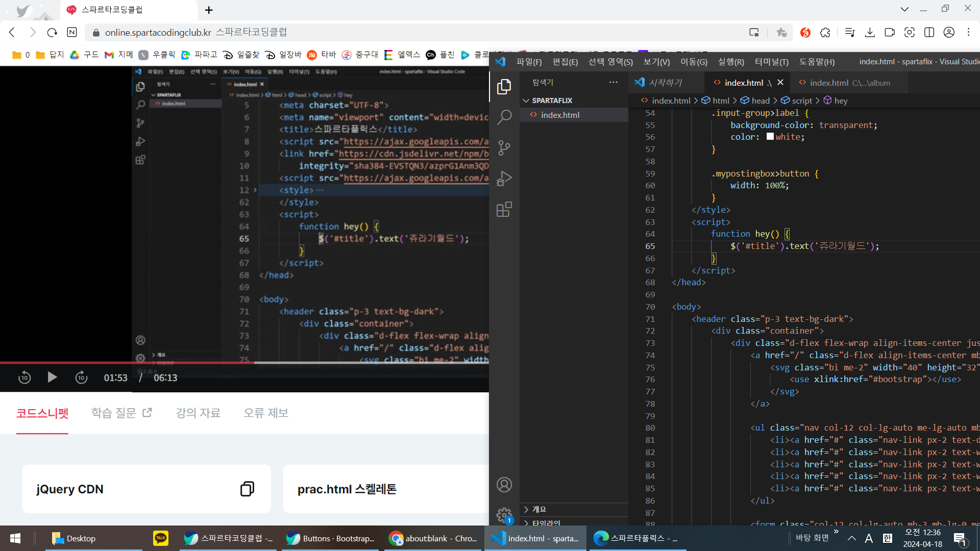The width and height of the screenshot is (980, 551).
Task: Open the 파파고 bookmark
Action: (199, 55)
